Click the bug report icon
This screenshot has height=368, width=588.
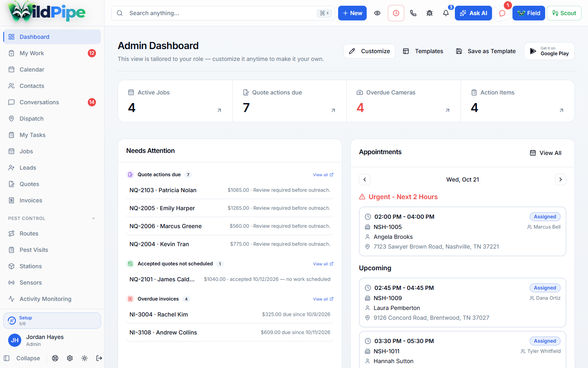430,13
